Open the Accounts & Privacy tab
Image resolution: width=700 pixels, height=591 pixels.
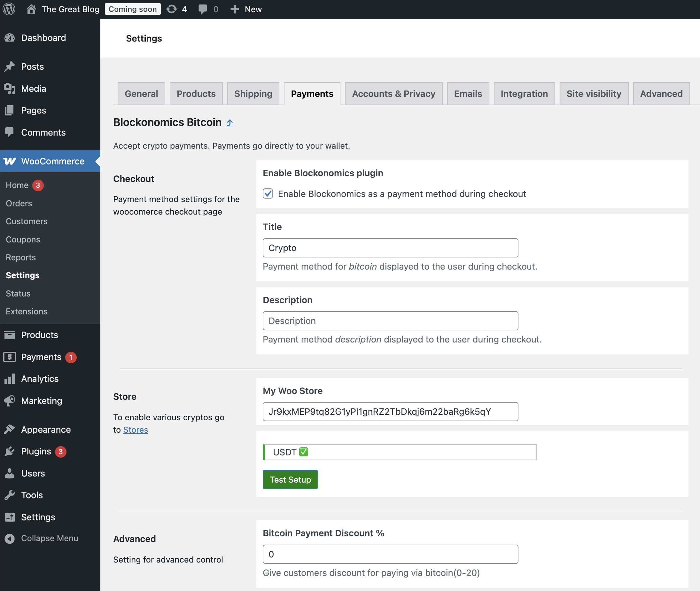(x=393, y=93)
